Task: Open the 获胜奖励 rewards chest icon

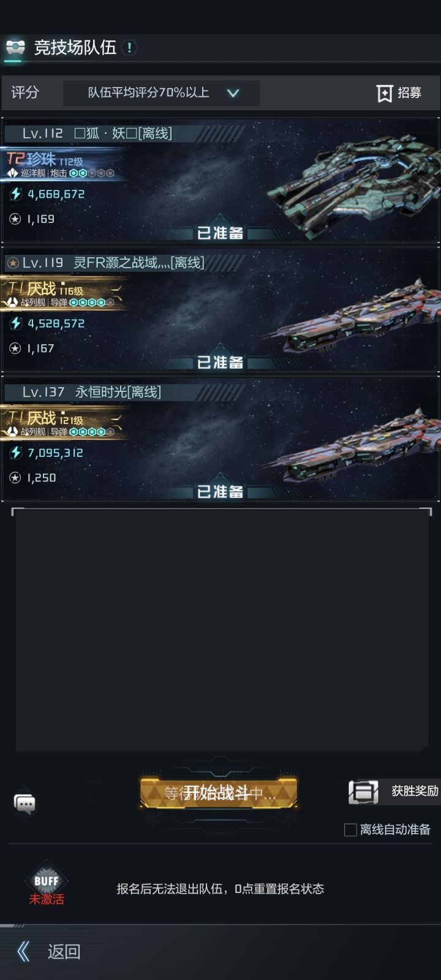Action: pos(363,791)
